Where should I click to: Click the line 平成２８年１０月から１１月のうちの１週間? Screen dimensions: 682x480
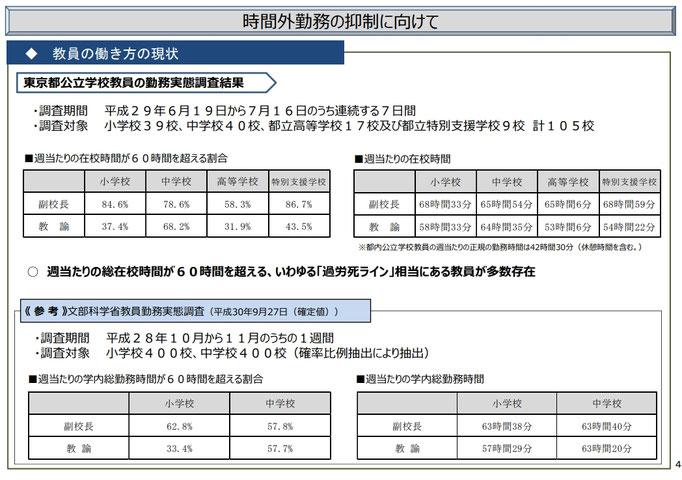(x=220, y=338)
